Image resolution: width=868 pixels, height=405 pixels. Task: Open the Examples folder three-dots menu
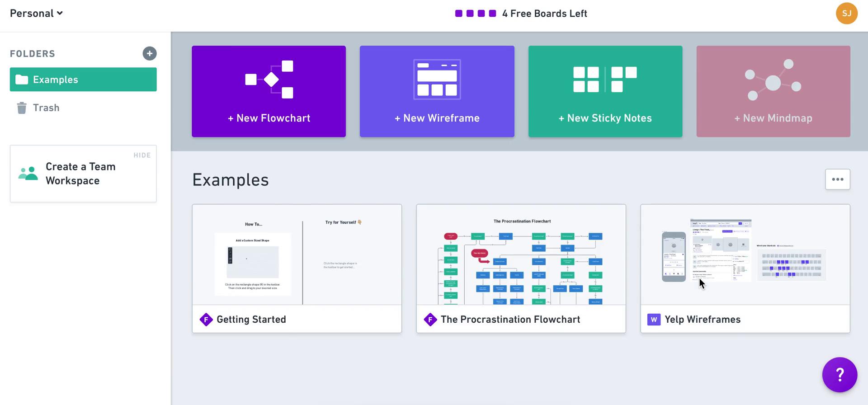837,179
